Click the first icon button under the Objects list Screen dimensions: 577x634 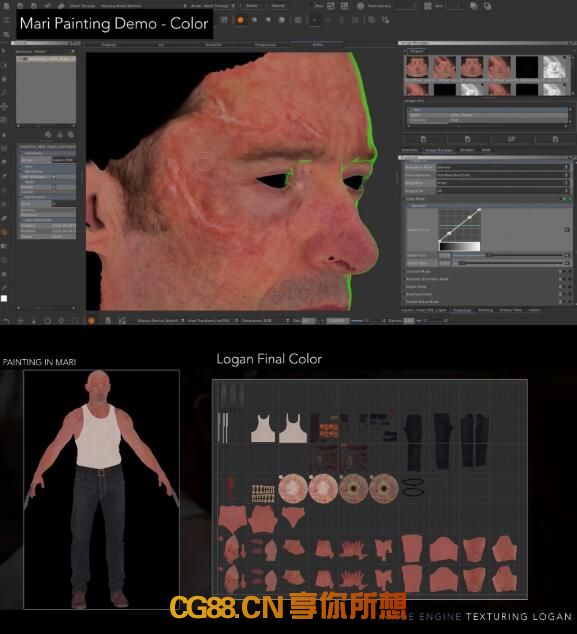[x=48, y=134]
